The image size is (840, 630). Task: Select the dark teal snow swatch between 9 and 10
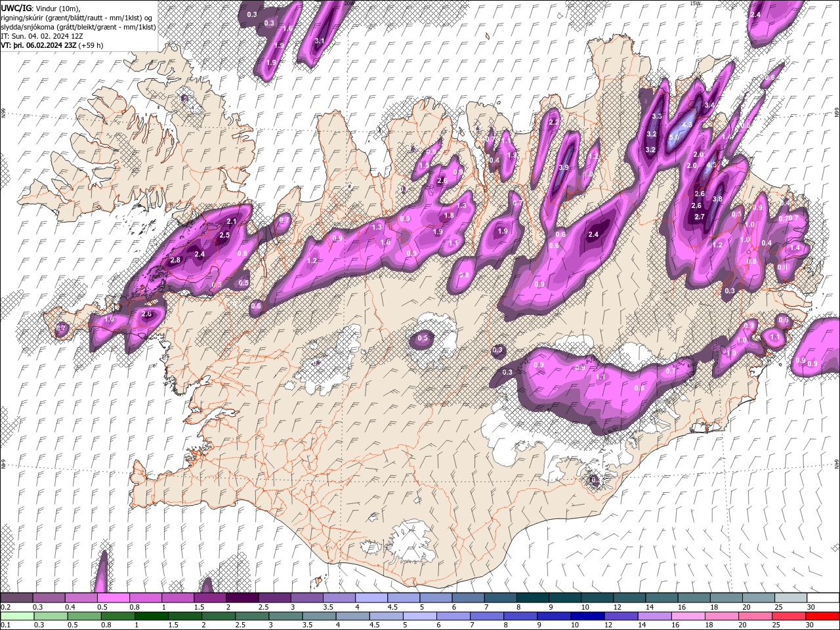coord(564,598)
